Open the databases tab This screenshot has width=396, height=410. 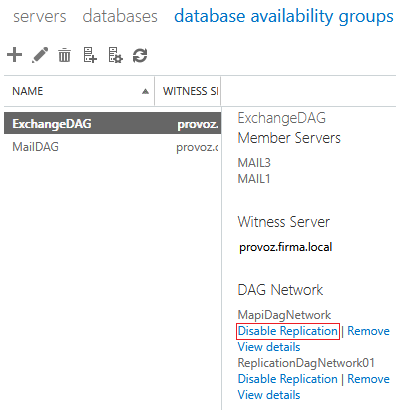(x=120, y=16)
